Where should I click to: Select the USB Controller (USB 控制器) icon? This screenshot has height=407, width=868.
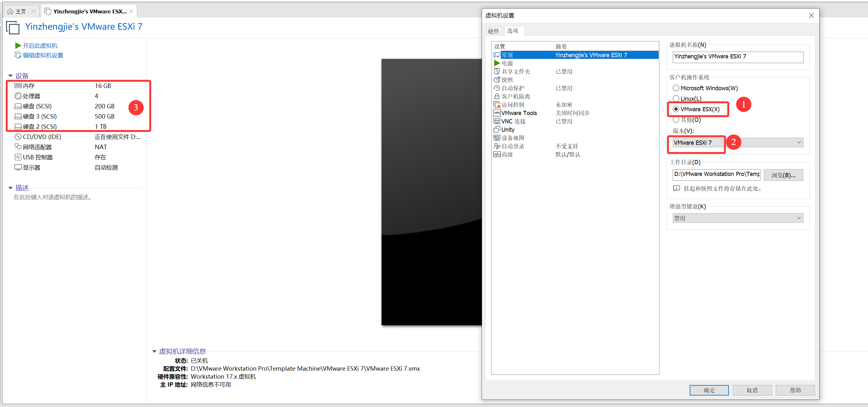[18, 157]
